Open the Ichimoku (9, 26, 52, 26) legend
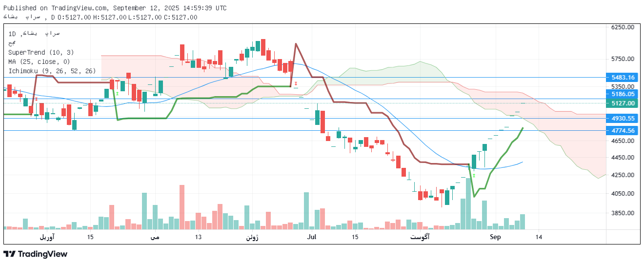The width and height of the screenshot is (644, 264). pyautogui.click(x=52, y=71)
